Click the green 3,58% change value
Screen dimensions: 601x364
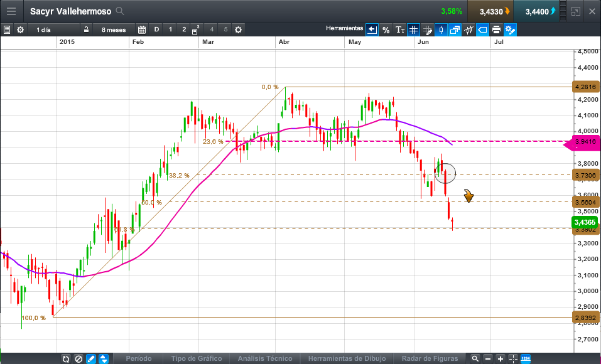click(x=452, y=11)
